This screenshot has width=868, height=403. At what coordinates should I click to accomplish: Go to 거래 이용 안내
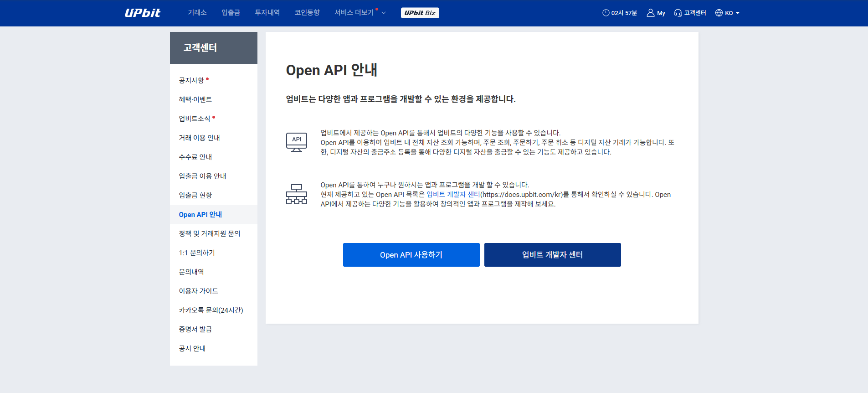(x=199, y=138)
